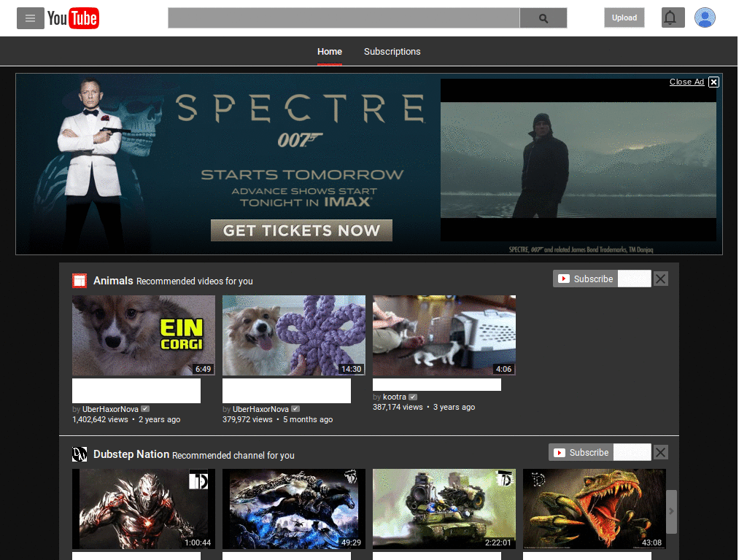747x560 pixels.
Task: Subscribe to the Animals channel
Action: (x=586, y=279)
